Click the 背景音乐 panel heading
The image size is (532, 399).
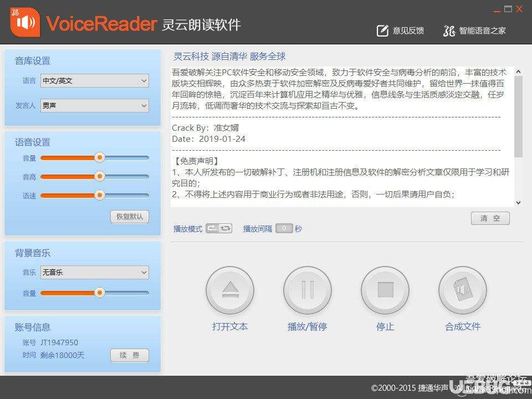[x=33, y=253]
